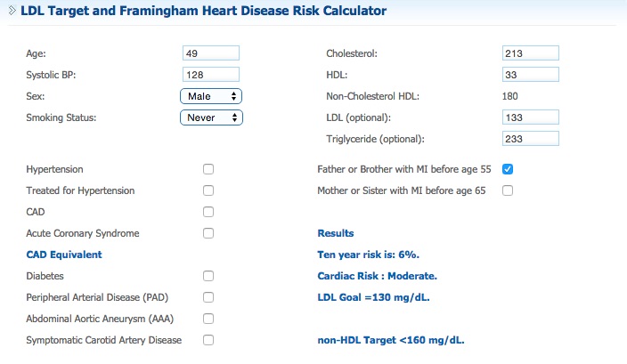
Task: Check Mother or Sister with MI checkbox
Action: pyautogui.click(x=508, y=190)
